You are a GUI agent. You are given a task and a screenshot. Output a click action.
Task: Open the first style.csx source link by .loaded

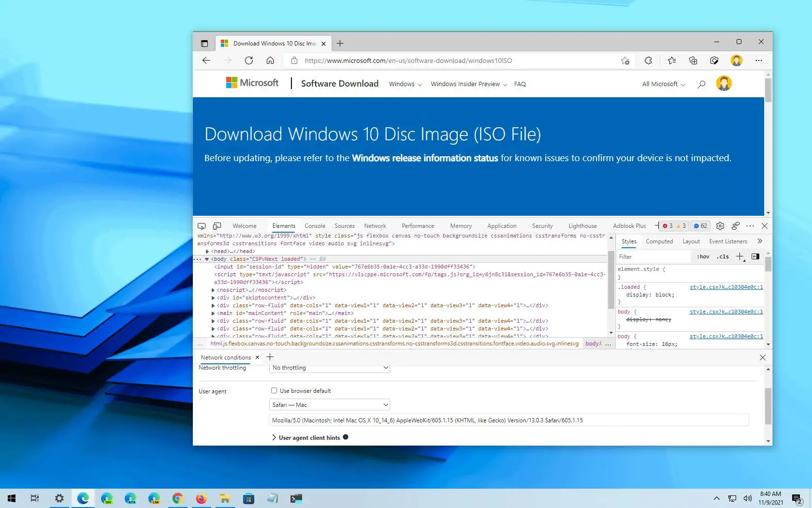726,287
